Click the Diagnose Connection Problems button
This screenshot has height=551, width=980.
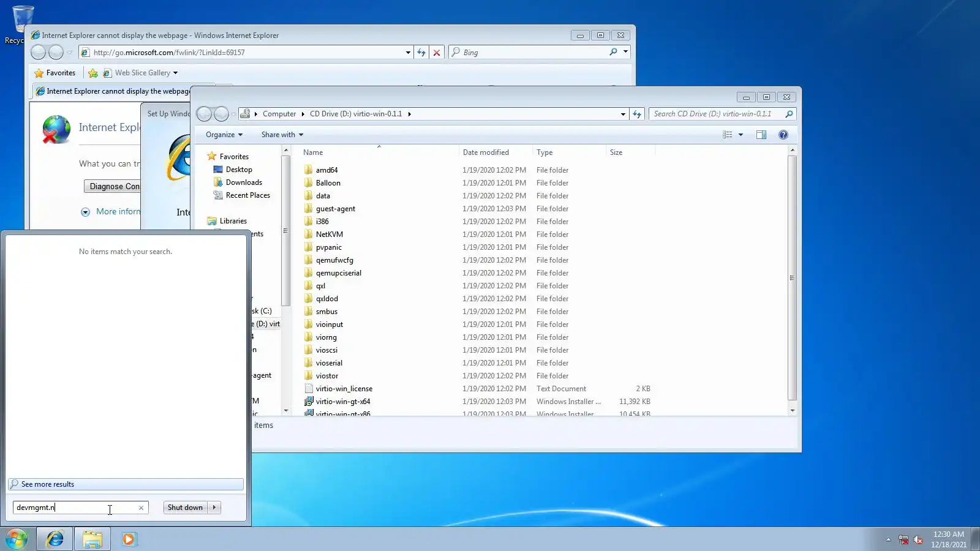tap(113, 187)
